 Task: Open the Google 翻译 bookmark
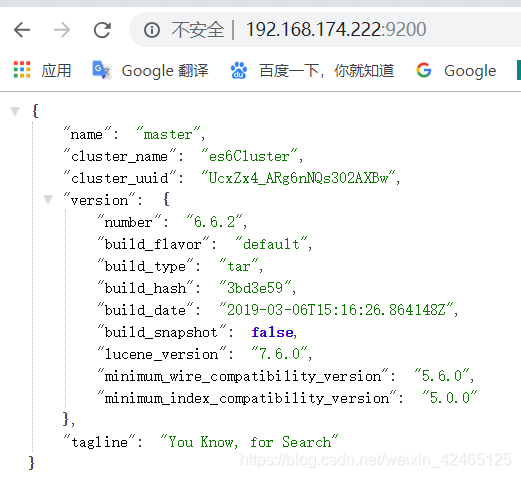[165, 71]
